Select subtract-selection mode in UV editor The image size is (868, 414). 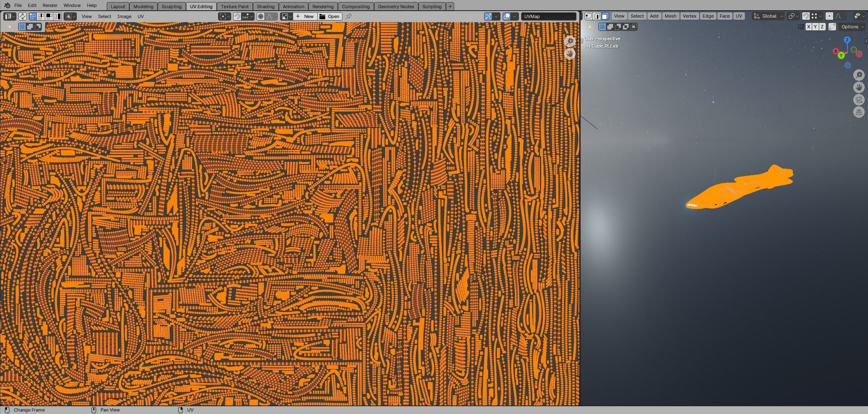point(37,27)
